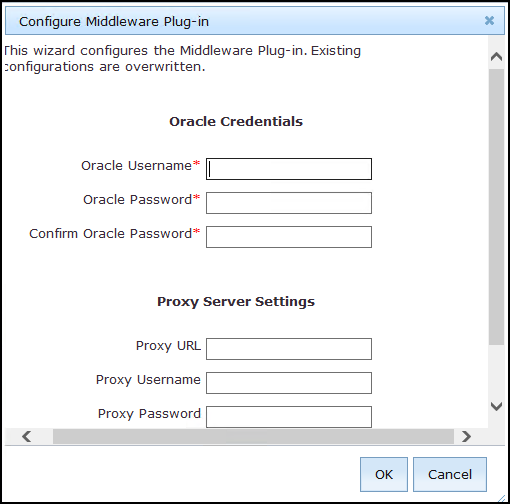This screenshot has height=504, width=510.
Task: Click the horizontal scrollbar right arrow
Action: click(x=466, y=436)
